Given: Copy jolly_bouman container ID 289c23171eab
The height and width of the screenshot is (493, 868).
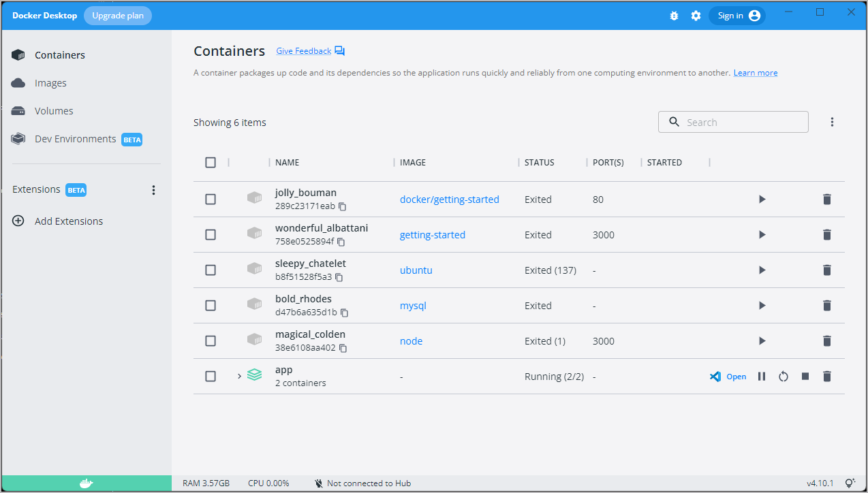Looking at the screenshot, I should (343, 206).
